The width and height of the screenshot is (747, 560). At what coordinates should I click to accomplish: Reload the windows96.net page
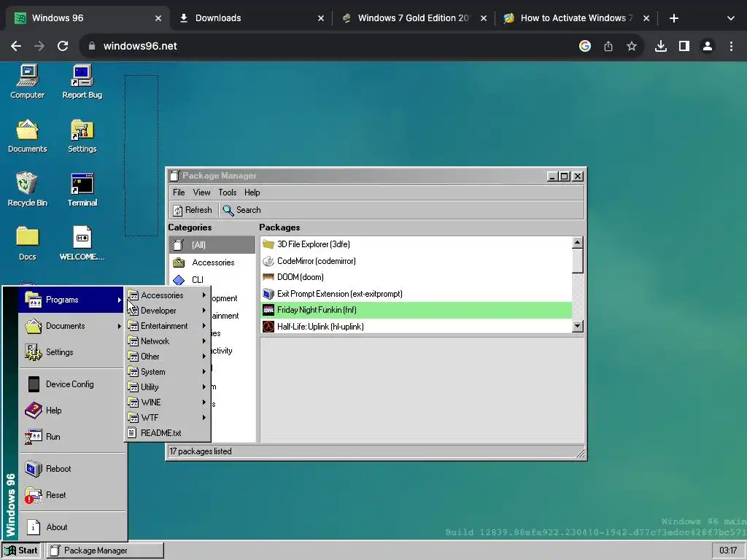click(63, 46)
